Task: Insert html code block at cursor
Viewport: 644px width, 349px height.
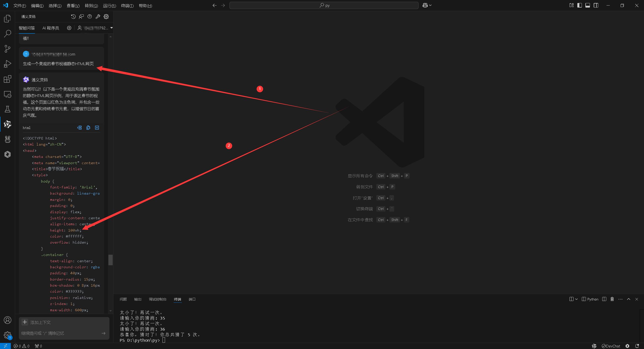Action: pos(79,128)
